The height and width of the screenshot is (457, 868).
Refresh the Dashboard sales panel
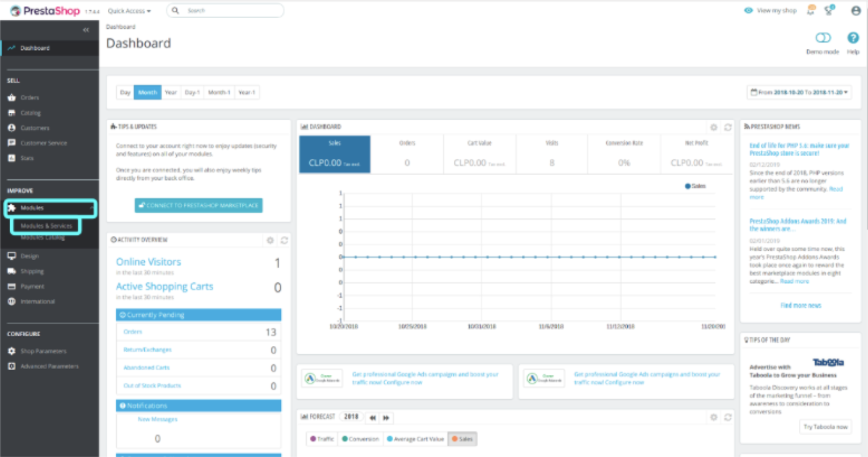[728, 127]
